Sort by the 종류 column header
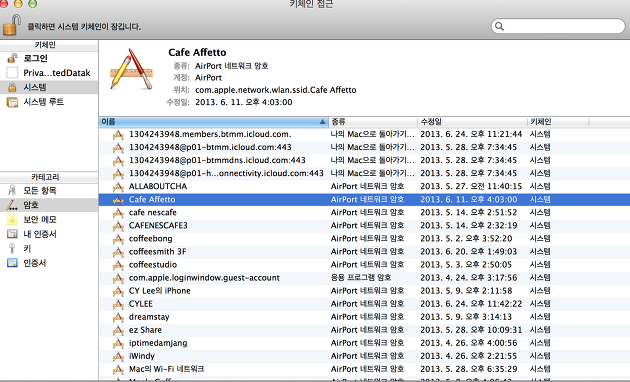This screenshot has width=630, height=382. [x=373, y=121]
